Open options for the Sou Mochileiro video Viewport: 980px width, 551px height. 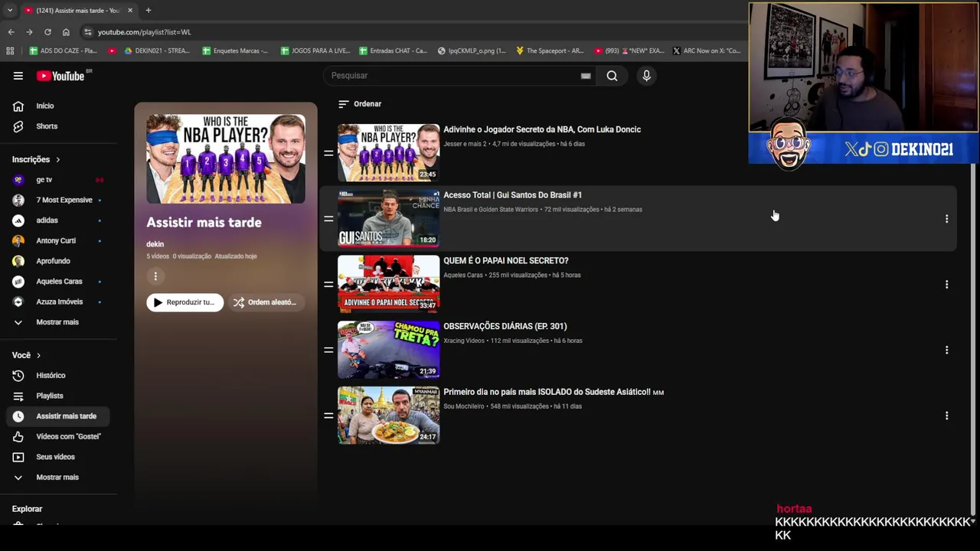pos(946,416)
